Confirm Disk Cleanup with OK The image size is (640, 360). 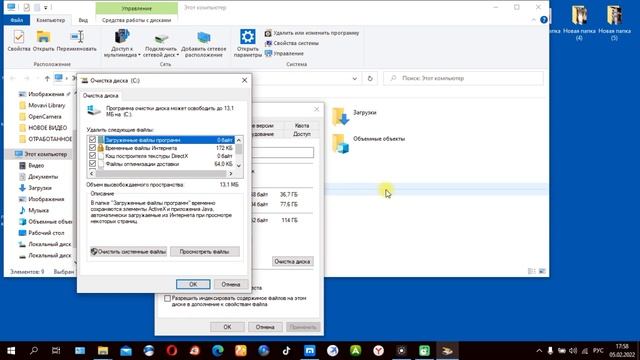point(193,284)
